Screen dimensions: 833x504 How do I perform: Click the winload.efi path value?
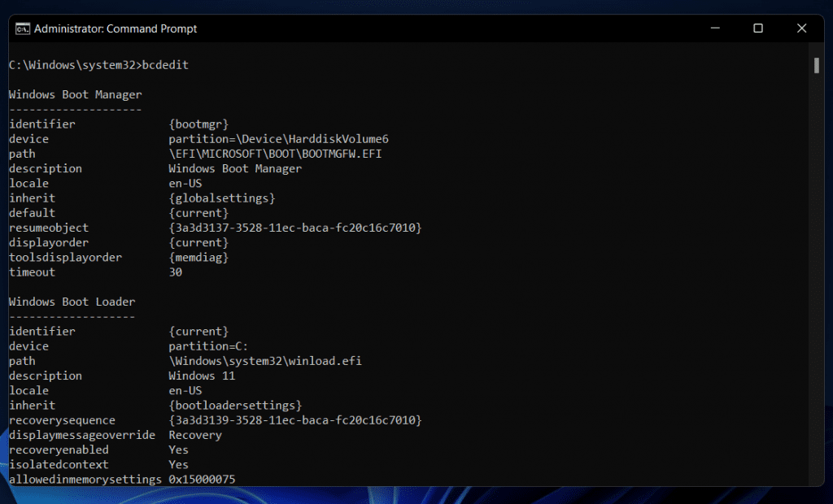tap(264, 361)
